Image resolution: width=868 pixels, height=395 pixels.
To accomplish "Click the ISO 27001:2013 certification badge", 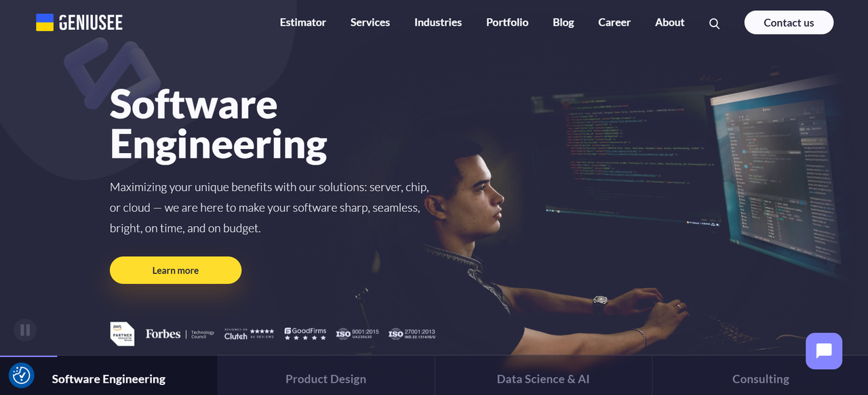I will coord(412,333).
